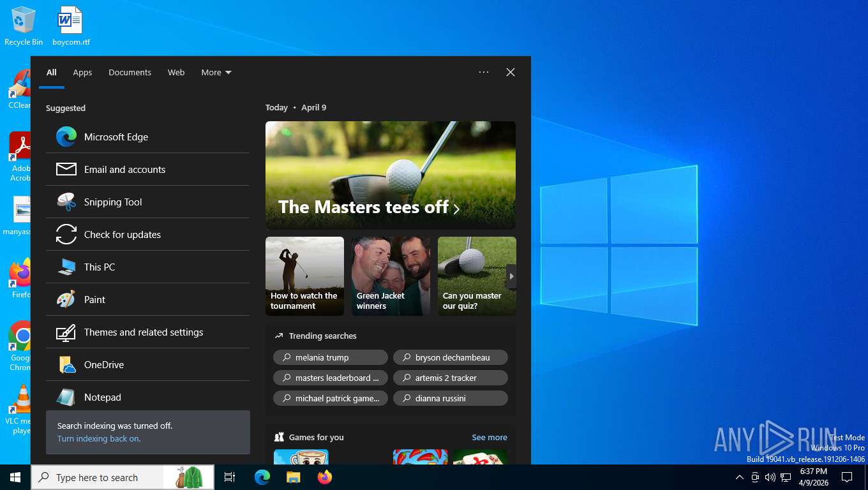Screen dimensions: 868x490
Task: Search trending masters leaderboard
Action: coord(331,378)
